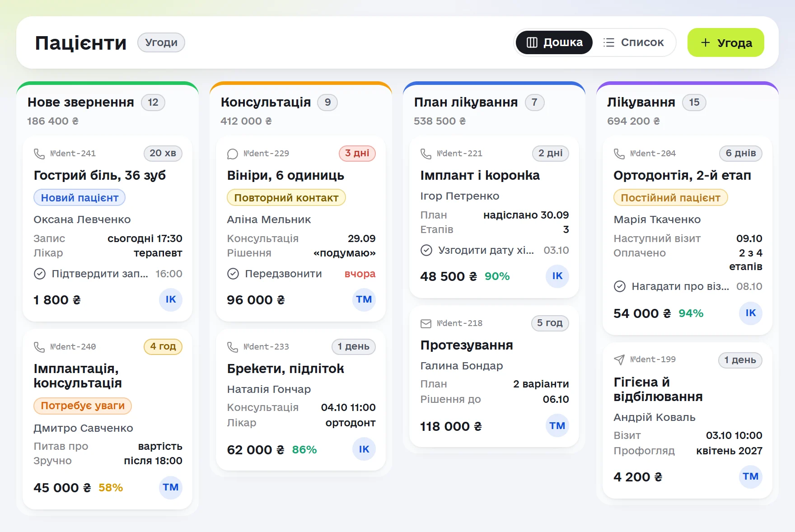Image resolution: width=795 pixels, height=532 pixels.
Task: Click the 'Новий пацієнт' tag
Action: [x=79, y=198]
